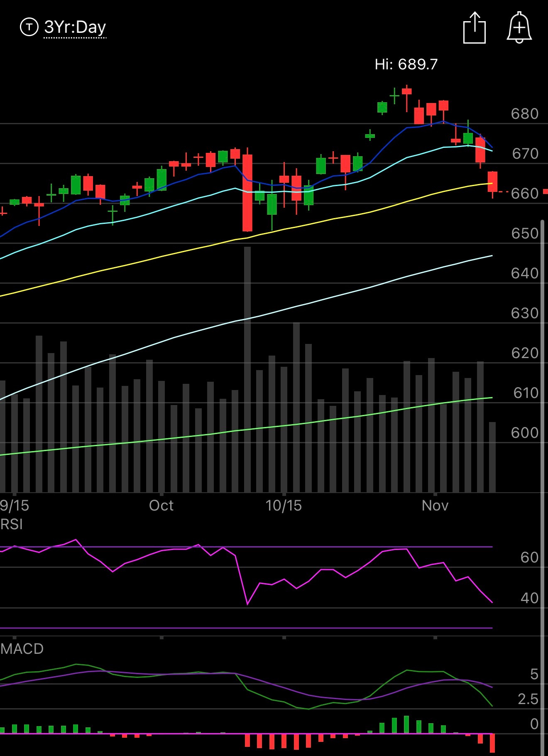The image size is (548, 756).
Task: Tap the share chart icon
Action: [475, 27]
